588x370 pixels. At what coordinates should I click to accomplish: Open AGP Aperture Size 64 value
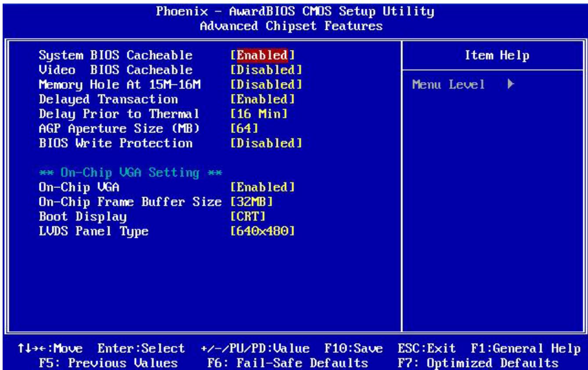pyautogui.click(x=244, y=128)
